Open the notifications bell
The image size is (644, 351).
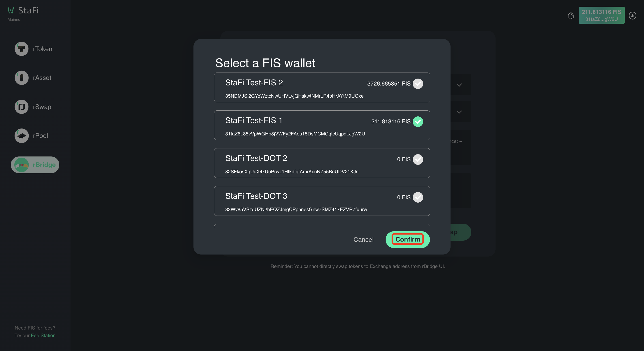coord(571,16)
